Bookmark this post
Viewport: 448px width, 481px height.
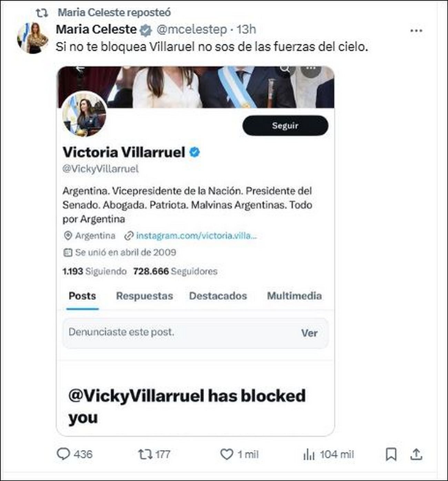click(x=391, y=454)
